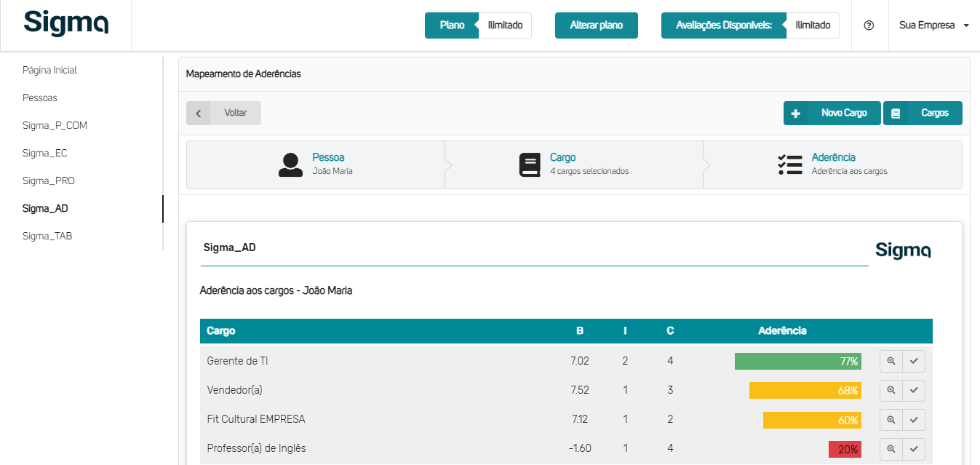Open the Cargo step with 4 cargos selecionados
This screenshot has width=980, height=465.
(573, 164)
